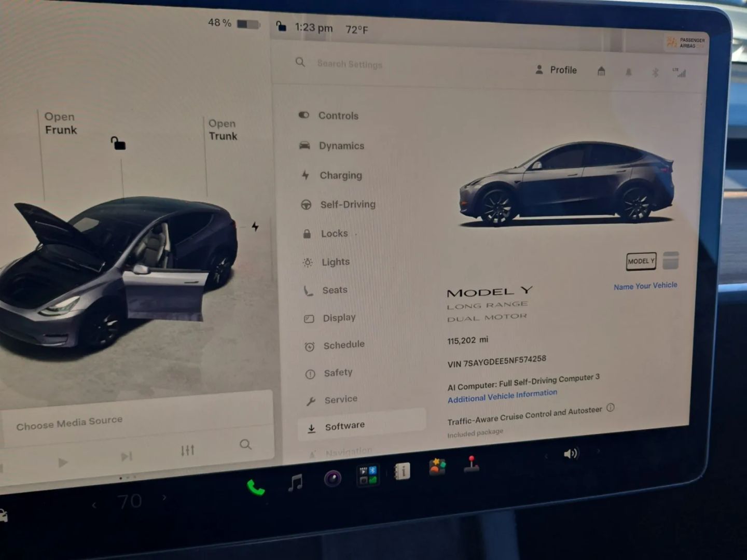
Task: Open the Controls settings menu
Action: point(328,116)
